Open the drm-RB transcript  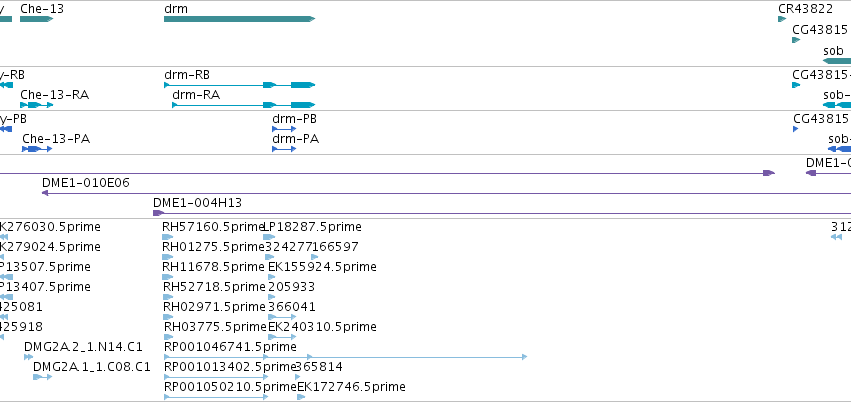[239, 85]
